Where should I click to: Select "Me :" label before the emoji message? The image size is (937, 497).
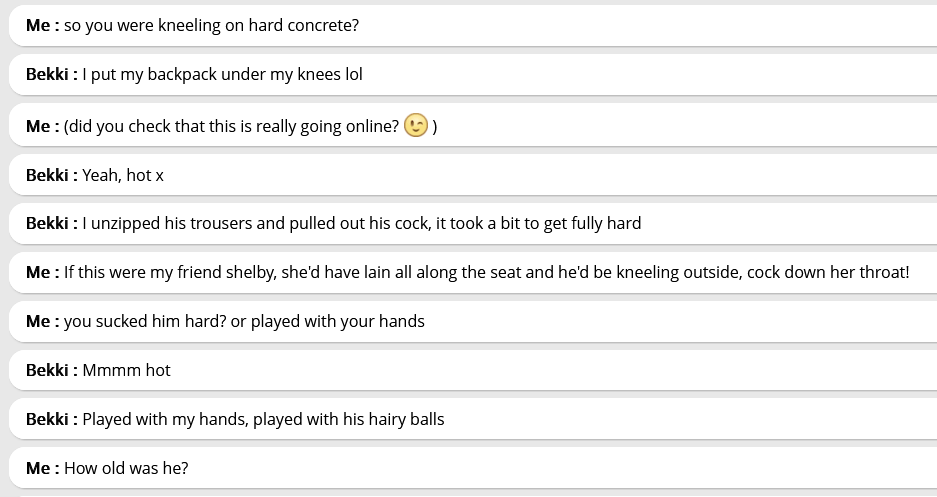coord(42,126)
